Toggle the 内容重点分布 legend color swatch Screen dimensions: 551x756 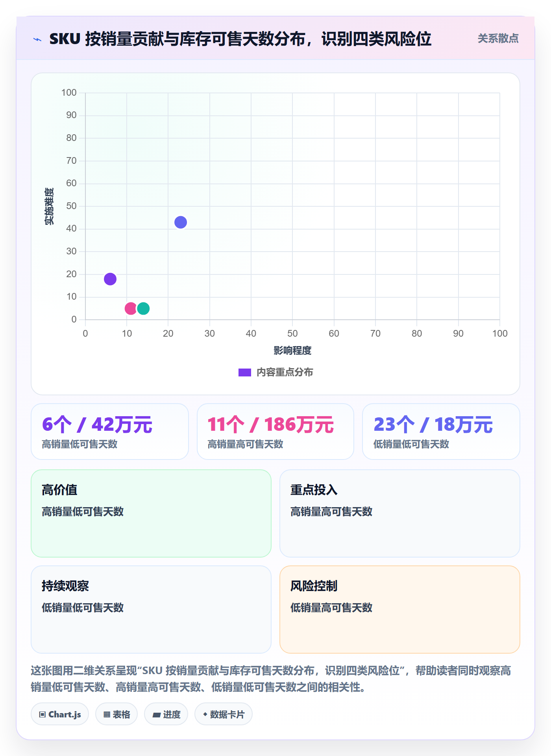tap(245, 372)
